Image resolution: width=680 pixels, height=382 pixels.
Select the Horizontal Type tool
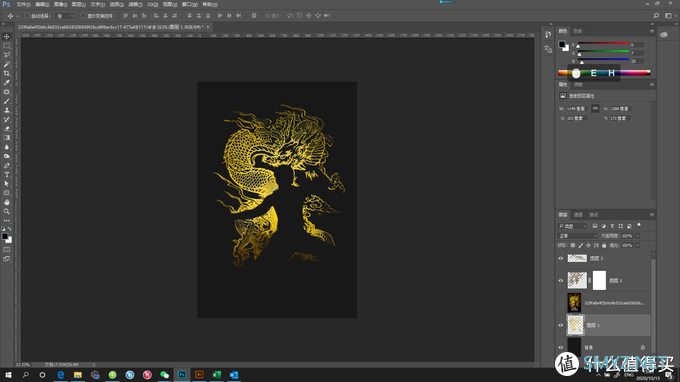[x=7, y=175]
